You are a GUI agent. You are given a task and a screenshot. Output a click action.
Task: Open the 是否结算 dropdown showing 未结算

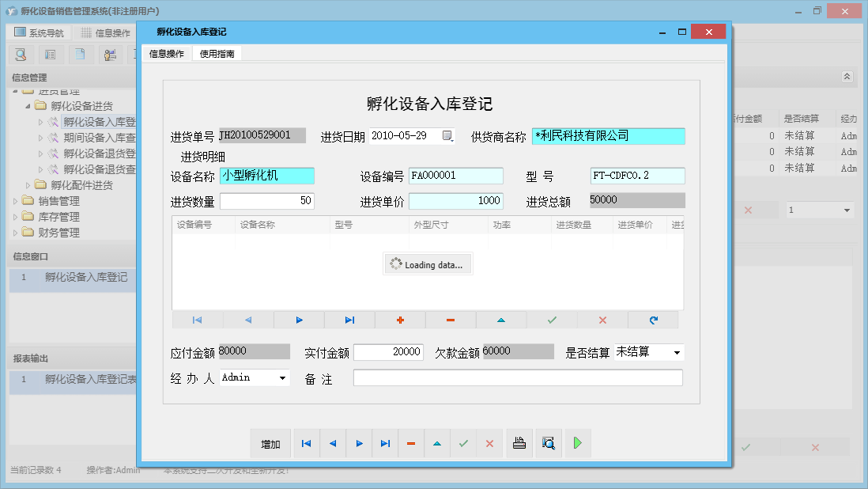[x=675, y=352]
